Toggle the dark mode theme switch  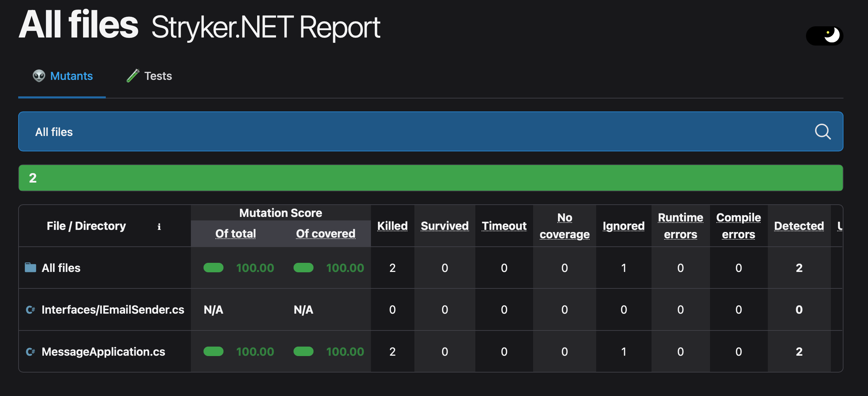824,36
